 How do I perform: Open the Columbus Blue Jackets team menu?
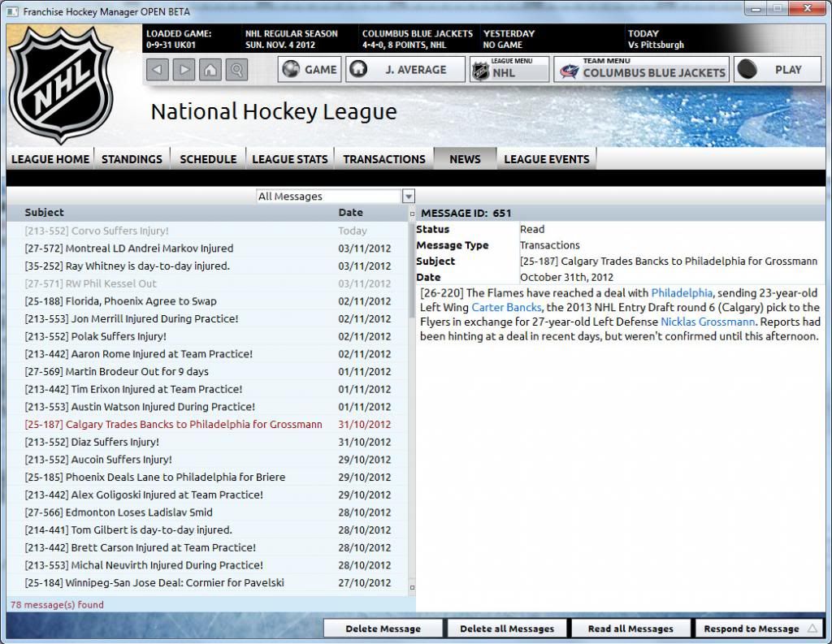(x=642, y=70)
